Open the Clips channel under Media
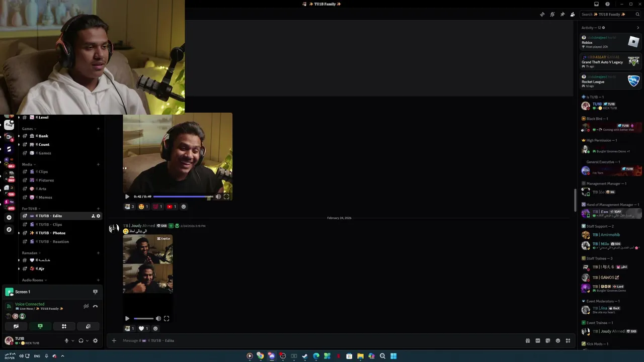Image resolution: width=644 pixels, height=362 pixels. [x=60, y=171]
